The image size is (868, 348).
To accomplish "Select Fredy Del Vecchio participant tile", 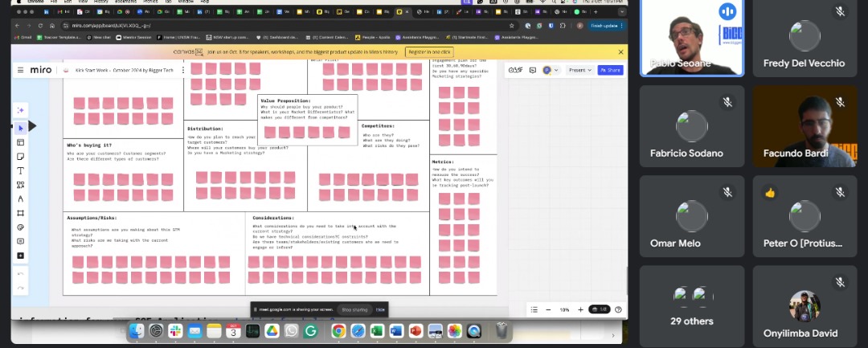I will [x=805, y=38].
